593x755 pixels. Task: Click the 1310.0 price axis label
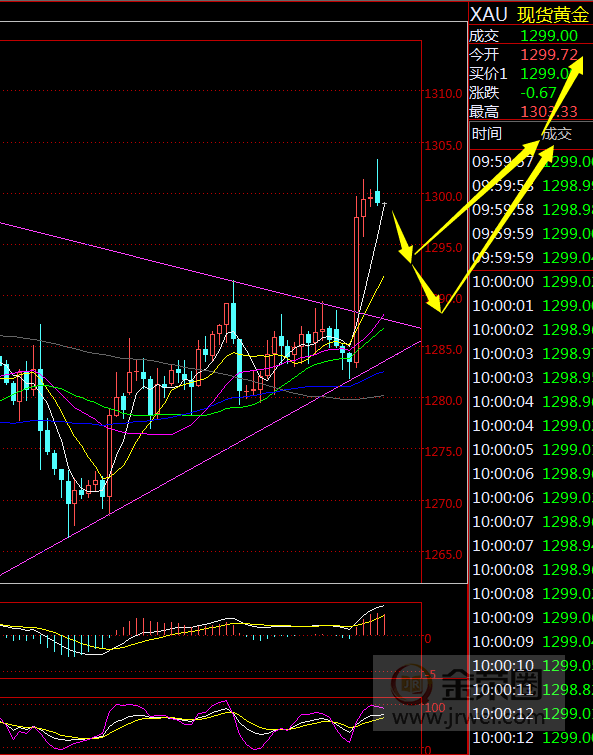point(443,93)
